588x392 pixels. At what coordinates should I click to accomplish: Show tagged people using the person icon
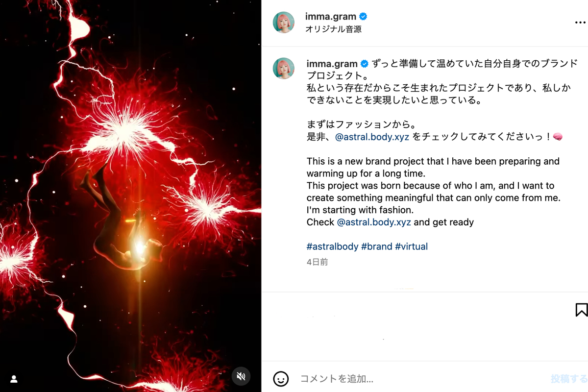click(x=14, y=379)
